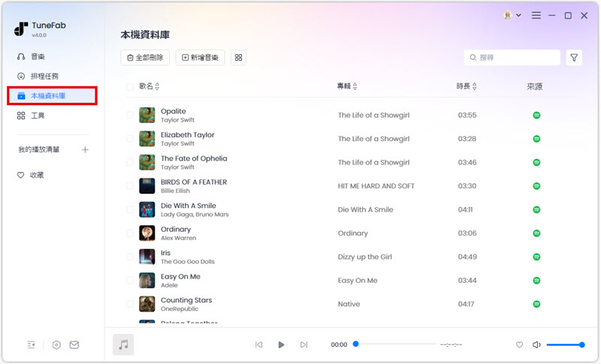Open the filter funnel icon

coord(574,57)
